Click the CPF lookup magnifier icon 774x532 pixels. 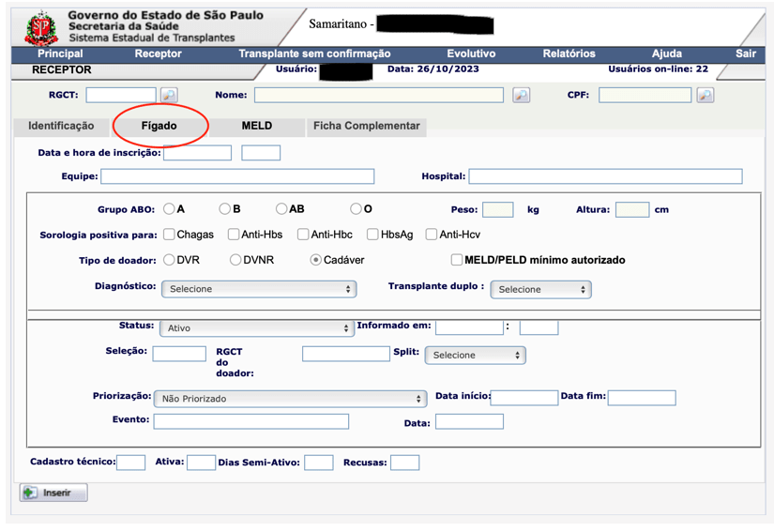pyautogui.click(x=705, y=95)
